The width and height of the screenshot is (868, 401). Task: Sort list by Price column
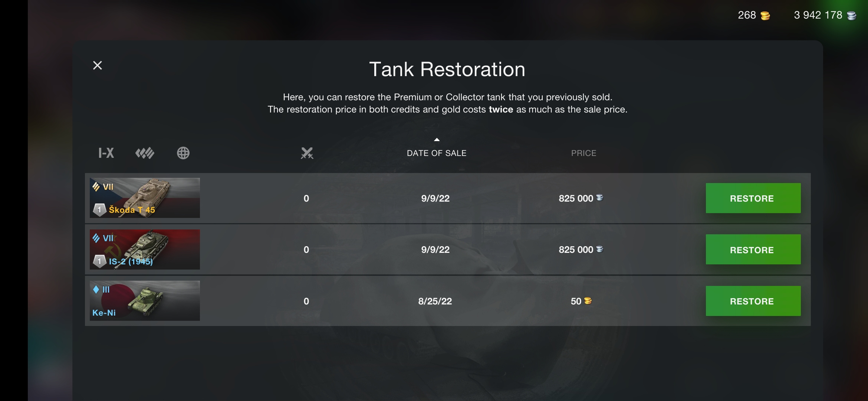coord(583,153)
